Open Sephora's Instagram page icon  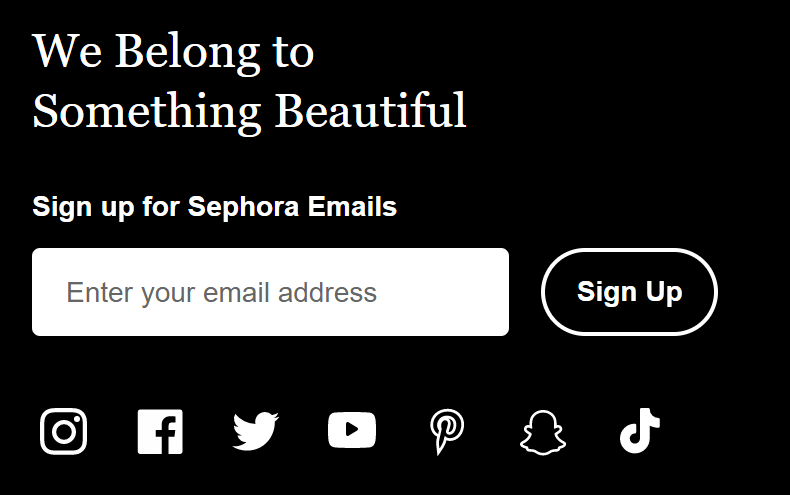pyautogui.click(x=63, y=431)
